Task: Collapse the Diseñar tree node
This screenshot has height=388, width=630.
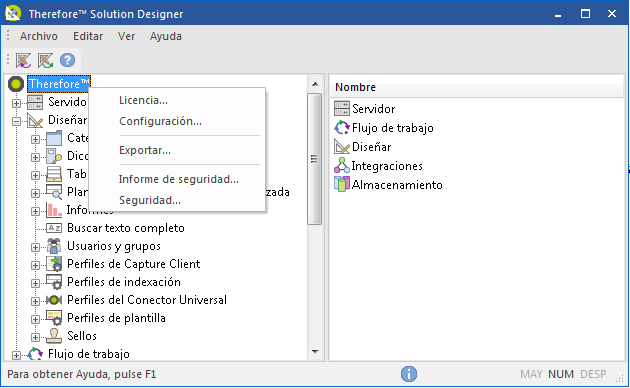Action: [16, 121]
